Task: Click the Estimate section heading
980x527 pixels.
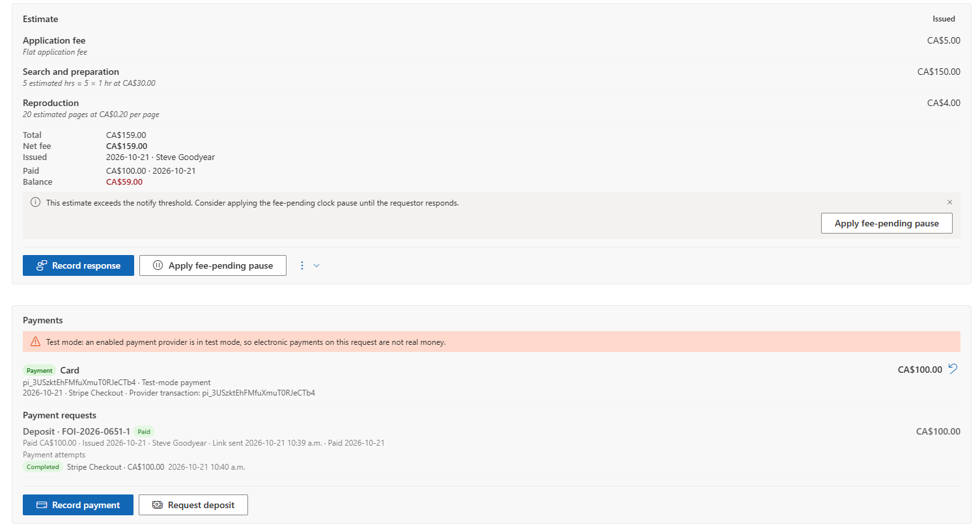Action: click(40, 19)
